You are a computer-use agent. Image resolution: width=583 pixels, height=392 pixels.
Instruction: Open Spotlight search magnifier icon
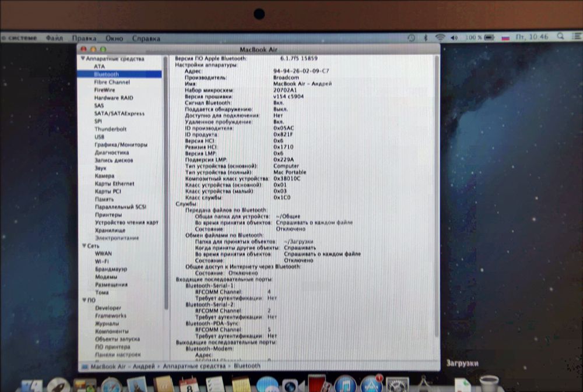pos(560,37)
